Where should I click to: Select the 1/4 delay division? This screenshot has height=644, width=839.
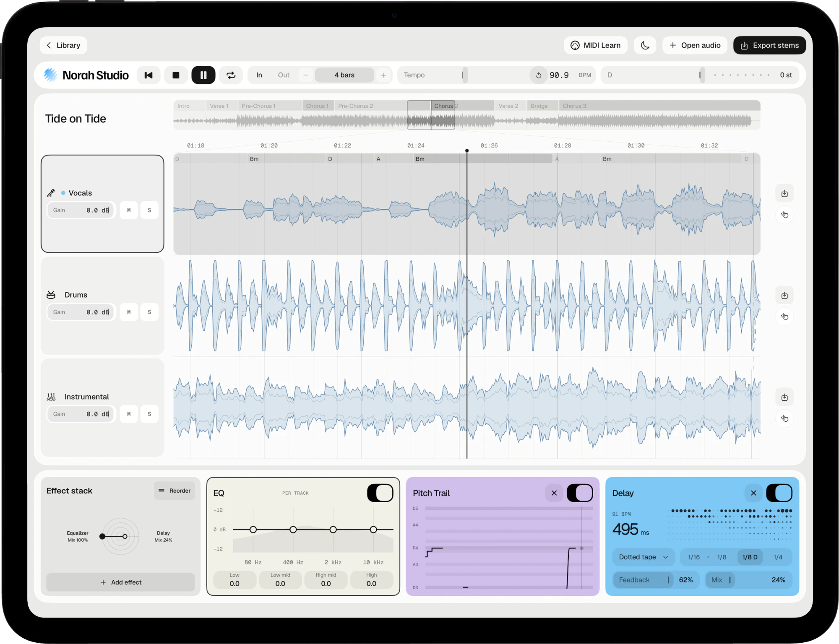(778, 557)
